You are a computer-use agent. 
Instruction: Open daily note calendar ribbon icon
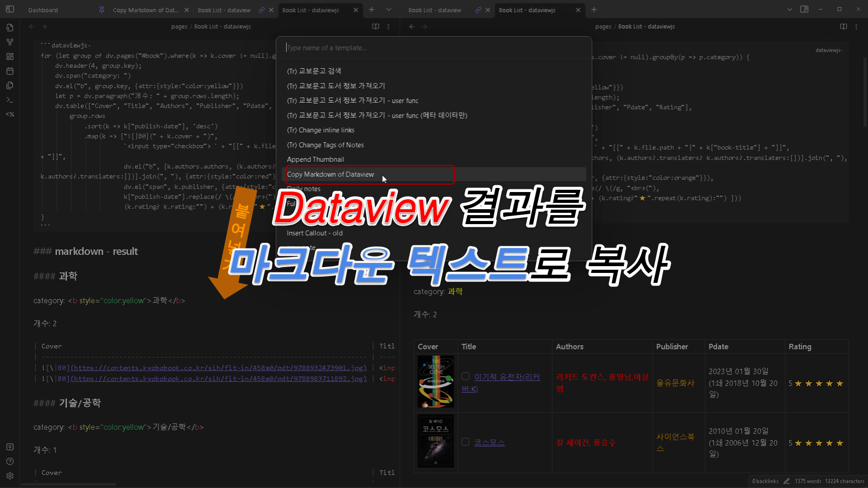10,71
